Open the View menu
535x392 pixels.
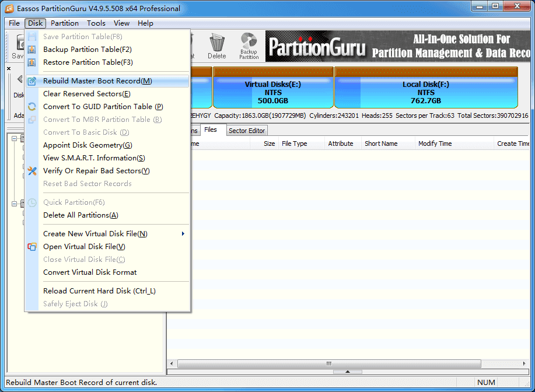(x=121, y=23)
